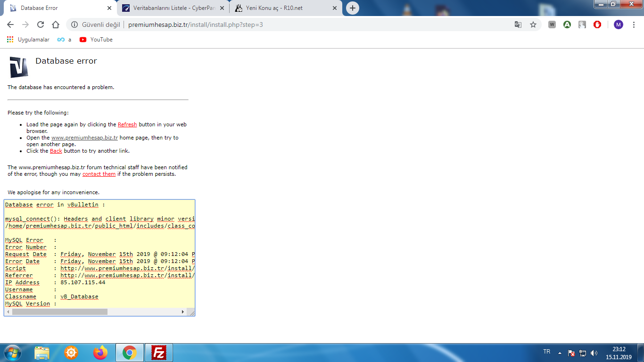Click the "Username" label in error box
The height and width of the screenshot is (362, 644).
pyautogui.click(x=19, y=289)
